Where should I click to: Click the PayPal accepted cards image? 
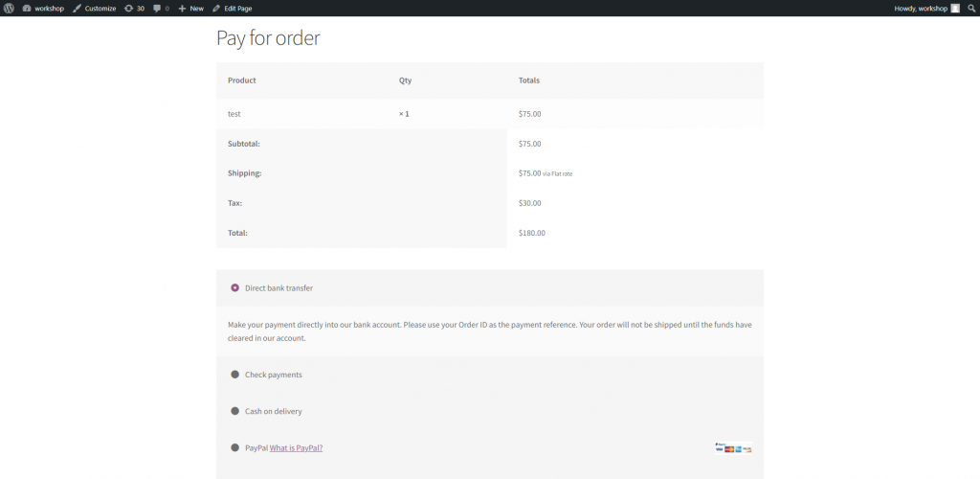pos(733,447)
